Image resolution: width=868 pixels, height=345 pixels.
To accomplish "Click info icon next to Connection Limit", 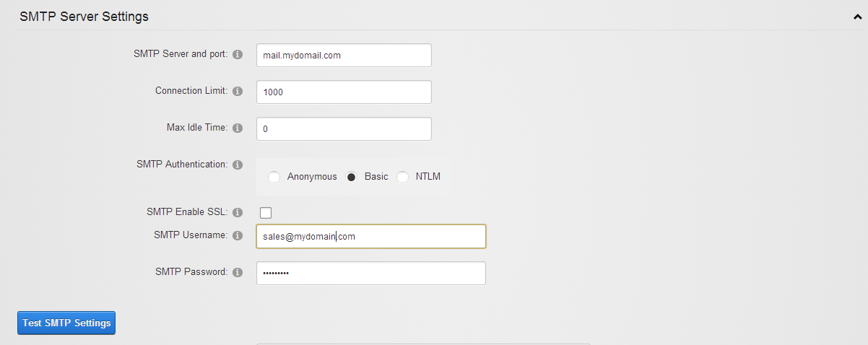I will [x=238, y=92].
